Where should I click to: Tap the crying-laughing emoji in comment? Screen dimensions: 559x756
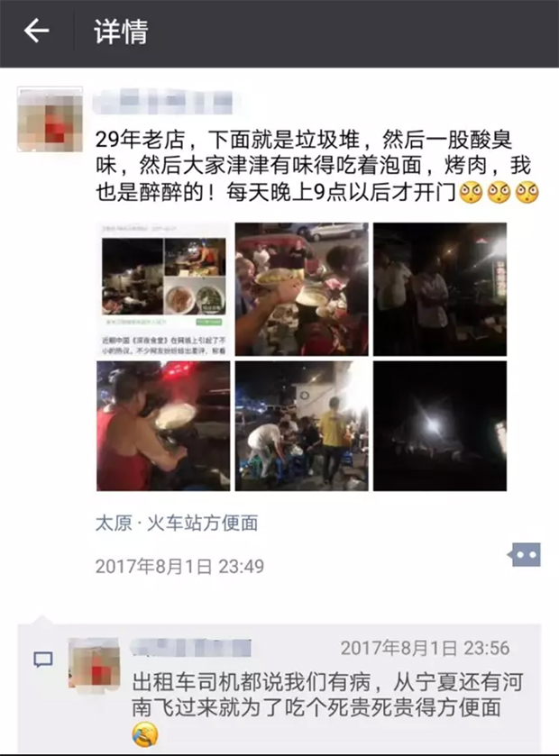[x=144, y=734]
